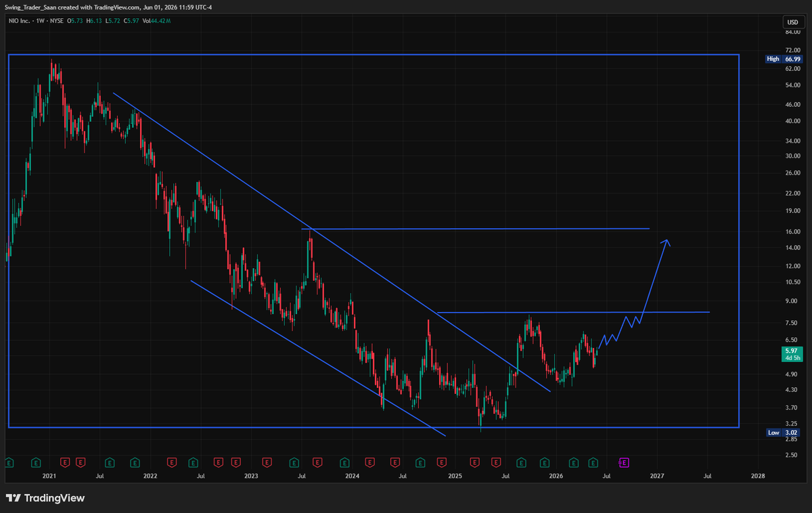Viewport: 812px width, 513px height.
Task: Open green earnings marker between 2022 and Jul 2022
Action: pyautogui.click(x=193, y=463)
